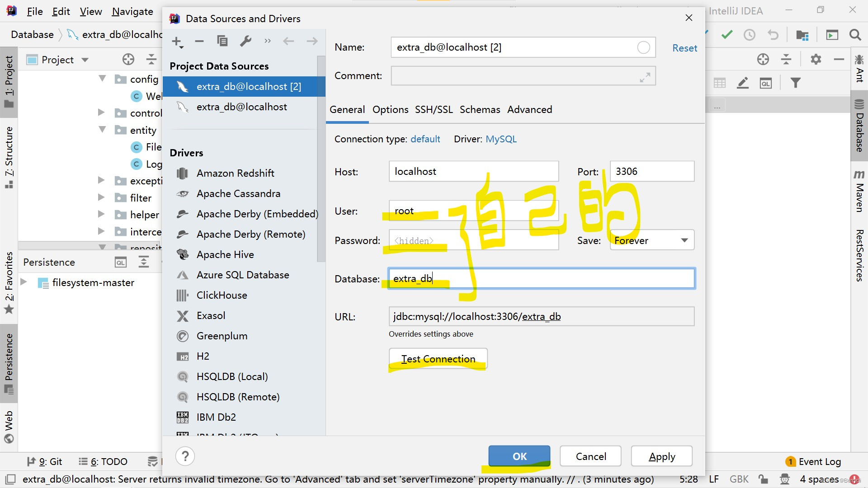This screenshot has width=868, height=488.
Task: Click the remove data source icon
Action: coord(200,41)
